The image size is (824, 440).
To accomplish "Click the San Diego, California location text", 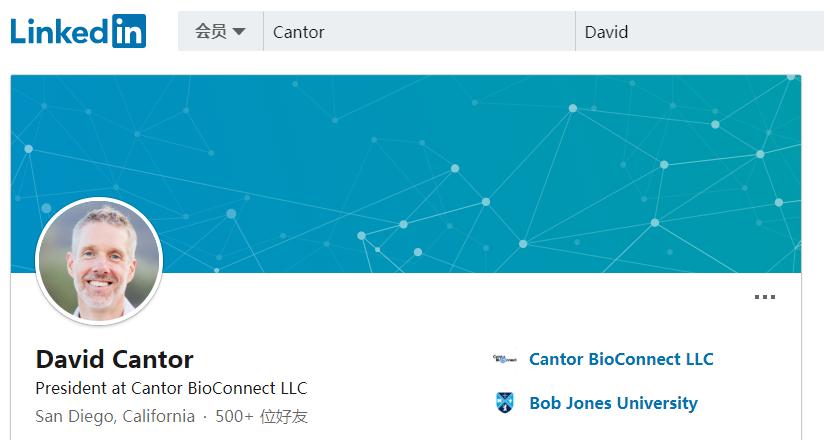I will pos(115,416).
